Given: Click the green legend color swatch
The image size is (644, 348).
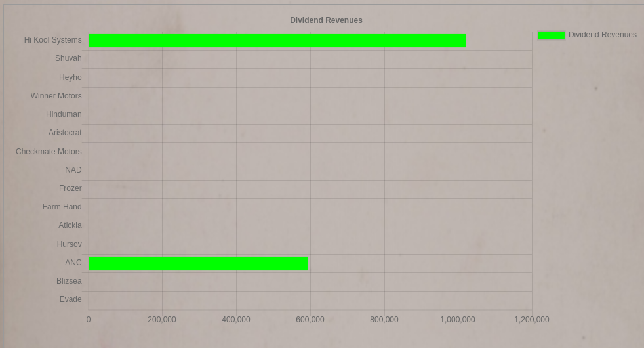Looking at the screenshot, I should tap(551, 35).
